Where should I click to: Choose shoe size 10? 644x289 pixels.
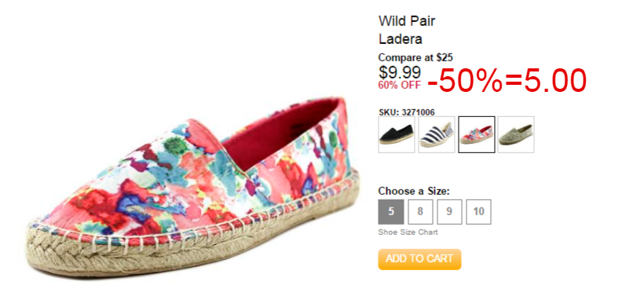click(478, 212)
